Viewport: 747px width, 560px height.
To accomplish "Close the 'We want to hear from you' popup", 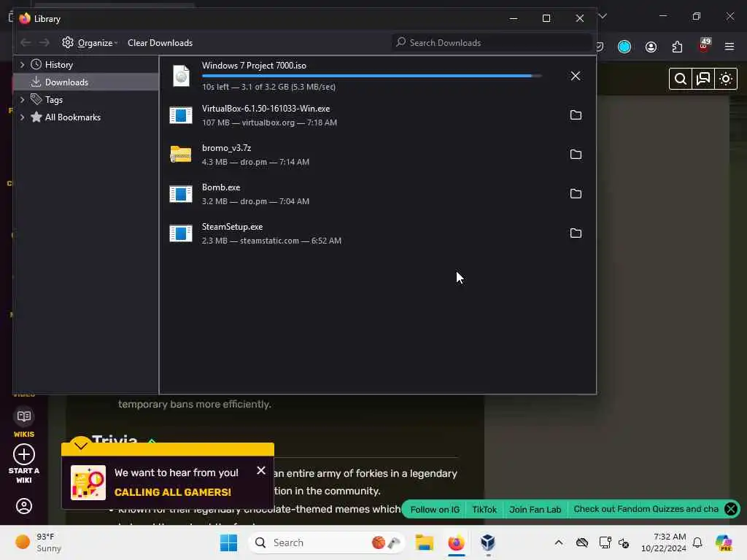I will [261, 470].
